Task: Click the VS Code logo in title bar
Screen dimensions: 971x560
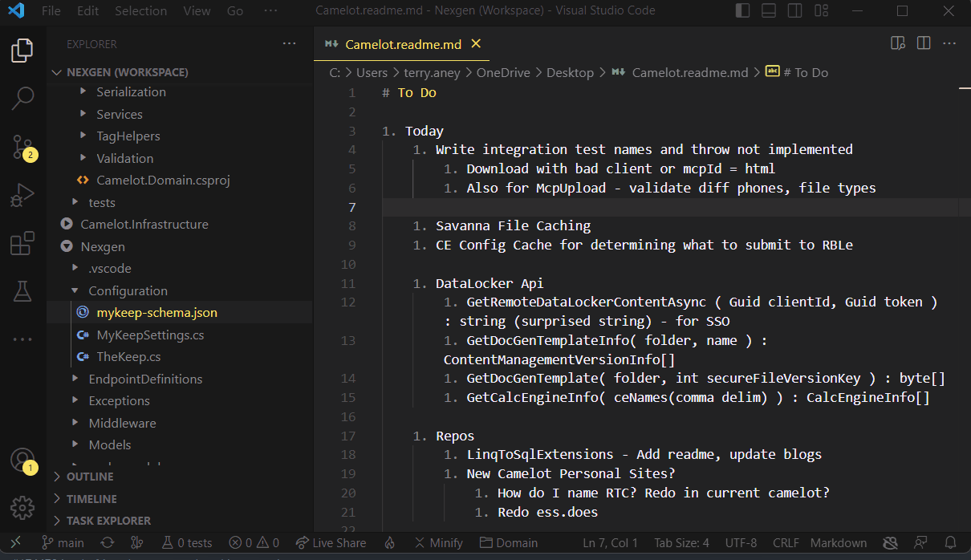Action: pos(17,11)
